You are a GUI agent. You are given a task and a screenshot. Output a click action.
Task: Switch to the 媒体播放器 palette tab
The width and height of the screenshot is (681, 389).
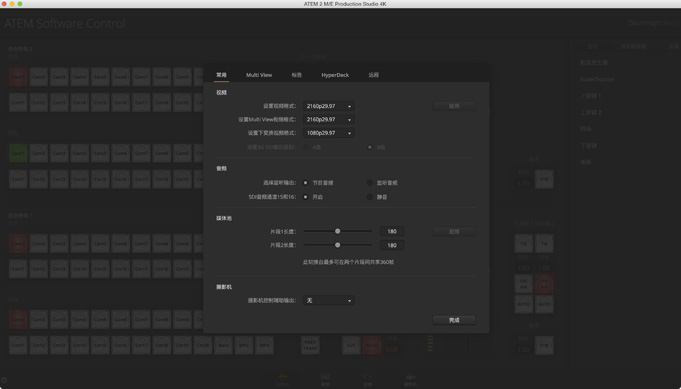(x=633, y=46)
